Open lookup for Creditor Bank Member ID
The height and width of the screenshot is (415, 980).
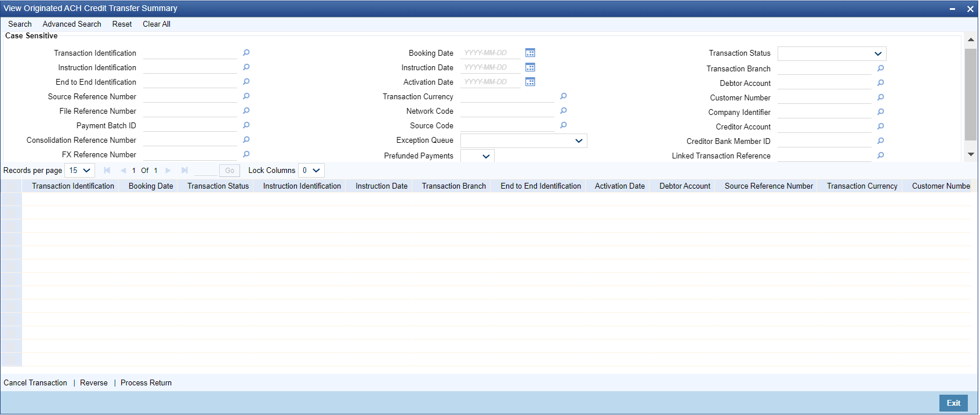880,141
